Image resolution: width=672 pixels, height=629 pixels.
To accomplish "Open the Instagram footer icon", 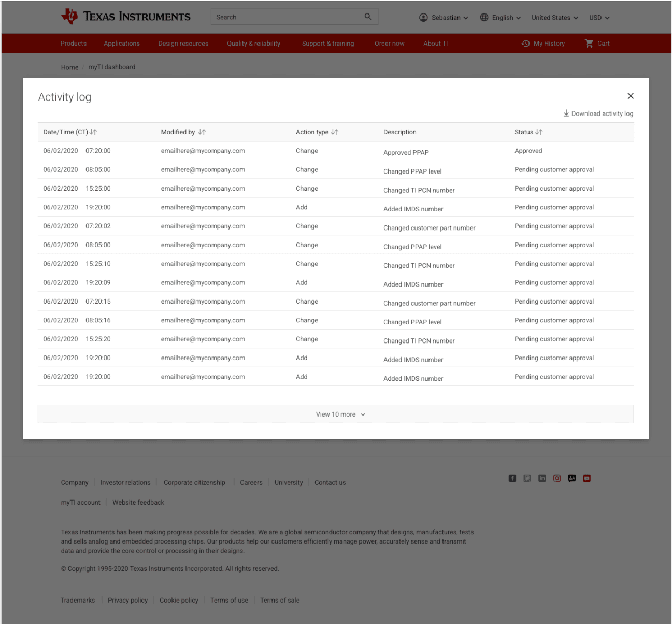I will pos(557,478).
